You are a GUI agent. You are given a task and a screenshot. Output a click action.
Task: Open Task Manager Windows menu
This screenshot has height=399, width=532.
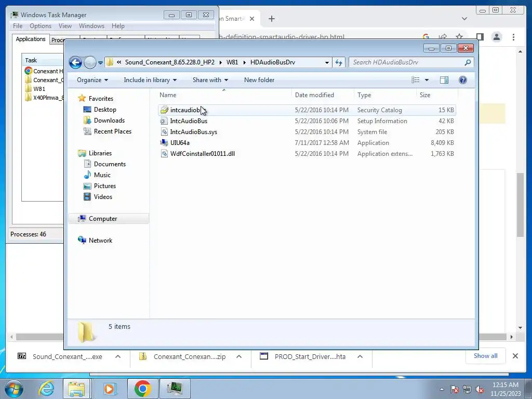[x=91, y=26]
